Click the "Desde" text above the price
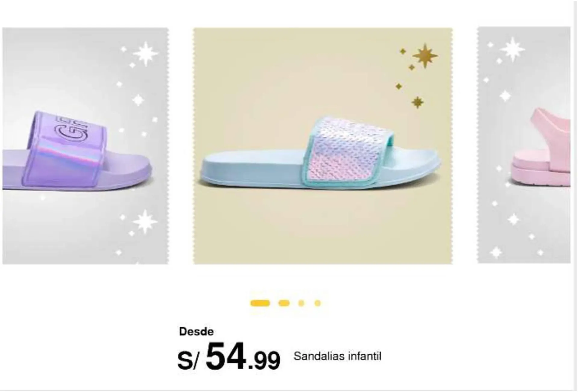This screenshot has height=392, width=578. (x=196, y=331)
